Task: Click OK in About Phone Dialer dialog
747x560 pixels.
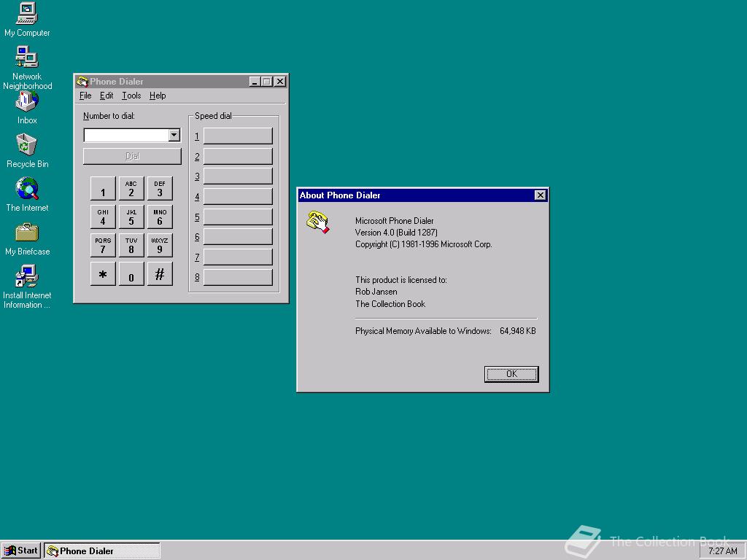Action: (x=511, y=374)
